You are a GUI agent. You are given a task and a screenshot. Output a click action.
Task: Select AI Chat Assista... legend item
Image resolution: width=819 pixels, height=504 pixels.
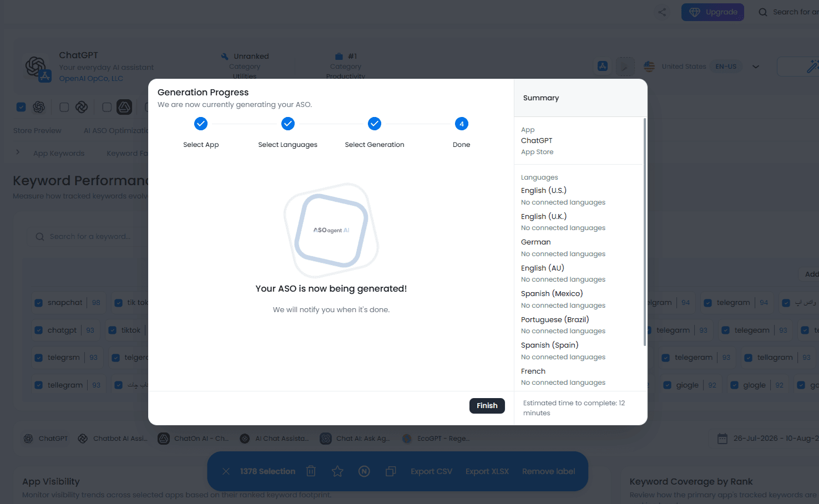(x=275, y=439)
